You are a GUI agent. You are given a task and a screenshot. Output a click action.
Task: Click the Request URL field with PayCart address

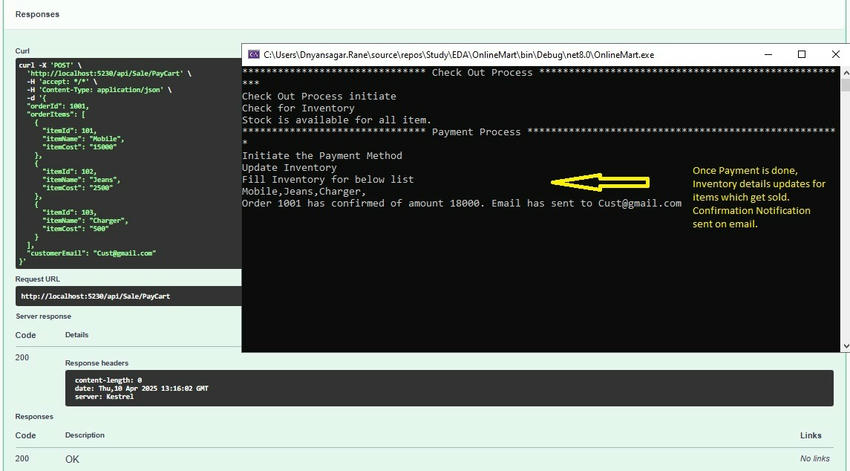tap(128, 296)
